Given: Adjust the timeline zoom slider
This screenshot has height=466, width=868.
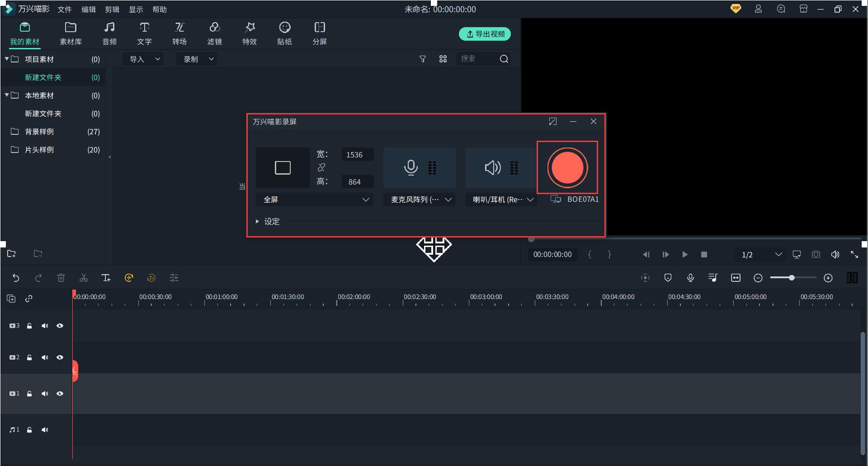Looking at the screenshot, I should point(793,278).
